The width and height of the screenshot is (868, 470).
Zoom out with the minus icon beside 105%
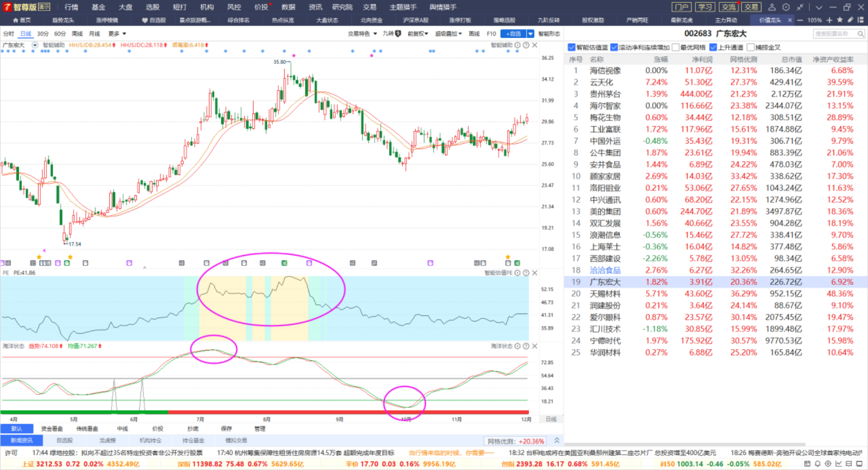click(x=800, y=20)
